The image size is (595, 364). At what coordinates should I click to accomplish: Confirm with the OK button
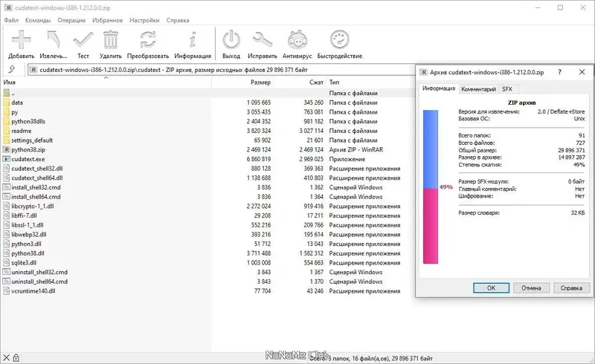pyautogui.click(x=491, y=287)
